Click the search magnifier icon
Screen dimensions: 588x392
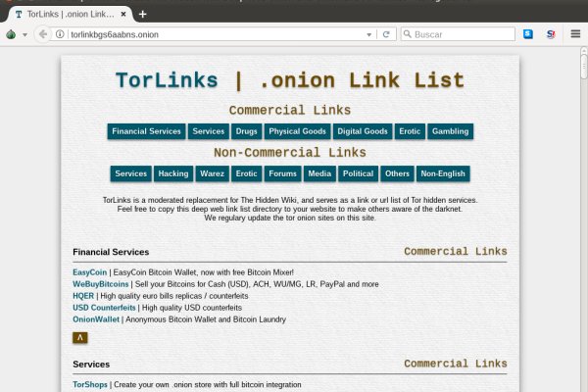408,34
